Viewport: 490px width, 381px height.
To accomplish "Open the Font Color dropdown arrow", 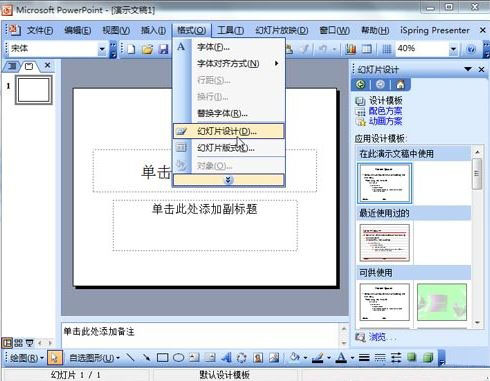I will [x=352, y=358].
